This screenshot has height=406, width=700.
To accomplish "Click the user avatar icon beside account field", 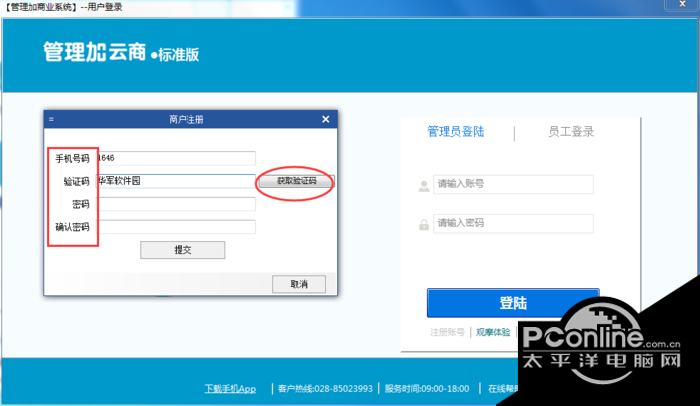I will click(424, 186).
